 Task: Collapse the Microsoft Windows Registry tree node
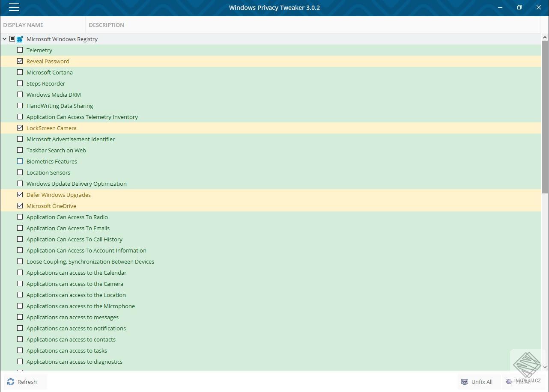click(x=5, y=39)
